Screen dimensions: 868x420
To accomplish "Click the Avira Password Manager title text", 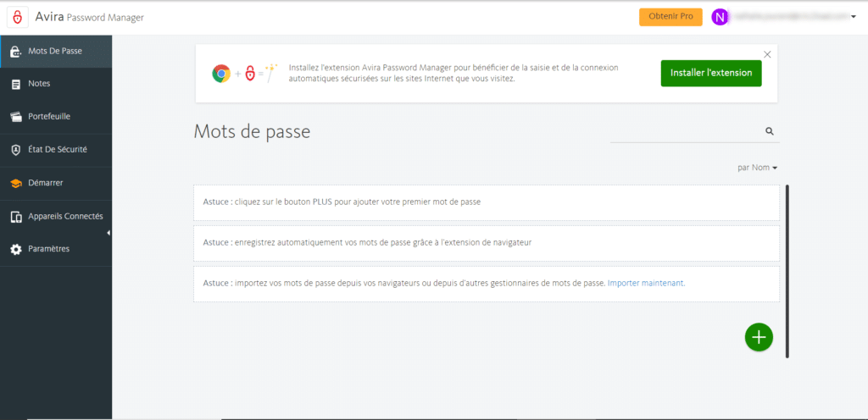I will tap(89, 17).
